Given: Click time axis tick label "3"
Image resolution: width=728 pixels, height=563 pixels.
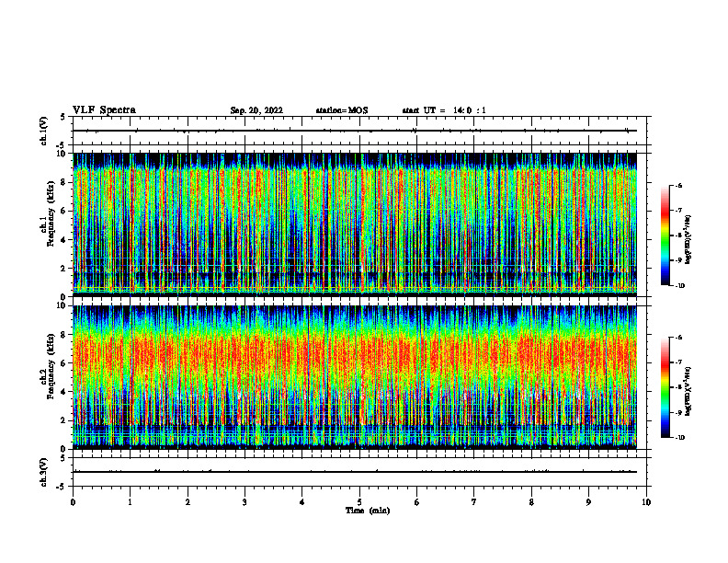Looking at the screenshot, I should 245,502.
